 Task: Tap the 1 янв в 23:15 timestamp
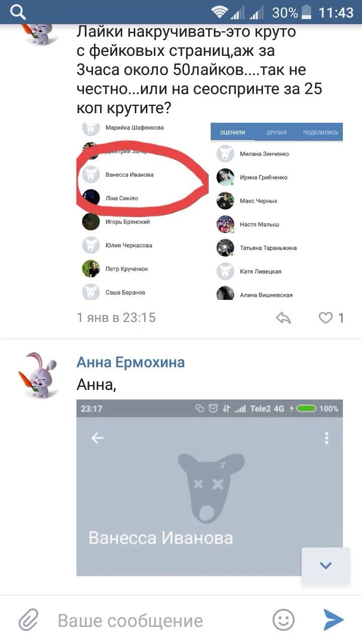[116, 317]
